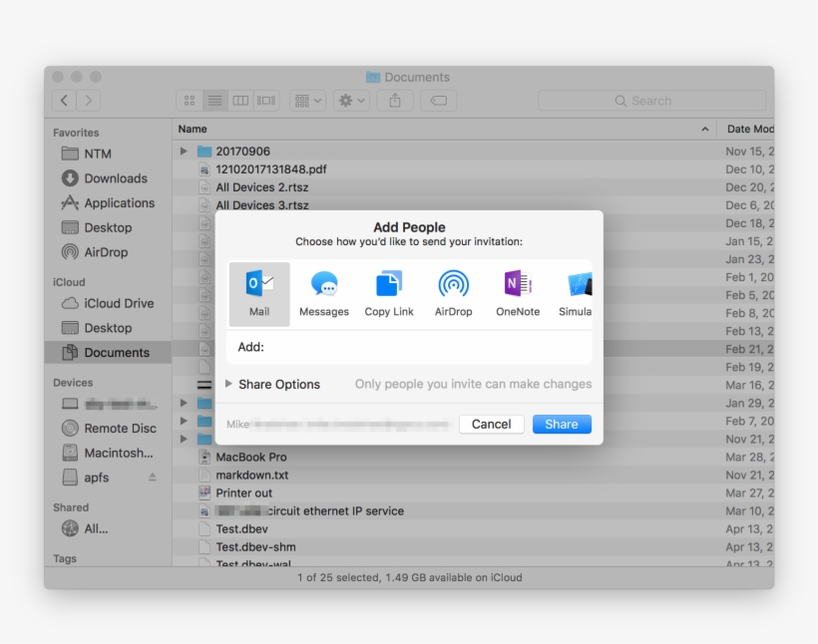Select Messages as the invitation method
The height and width of the screenshot is (644, 818).
tap(324, 294)
